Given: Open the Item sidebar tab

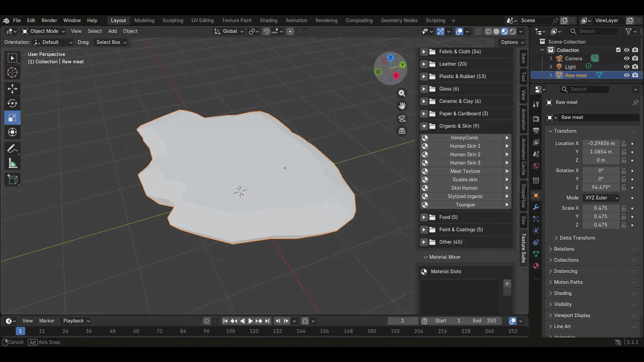Looking at the screenshot, I should (523, 57).
